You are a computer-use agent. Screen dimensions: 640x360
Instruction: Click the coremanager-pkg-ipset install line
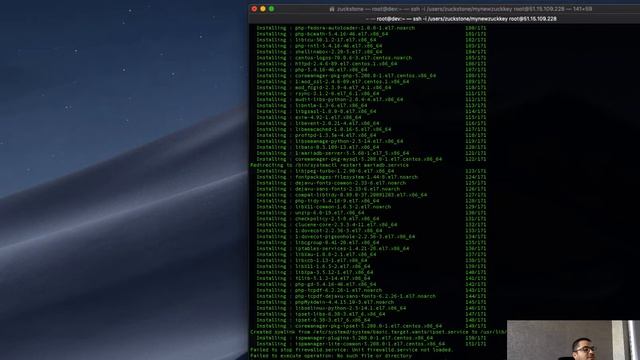[x=371, y=326]
